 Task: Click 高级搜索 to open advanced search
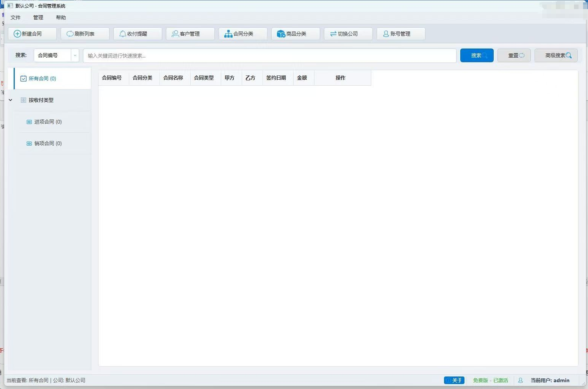556,55
